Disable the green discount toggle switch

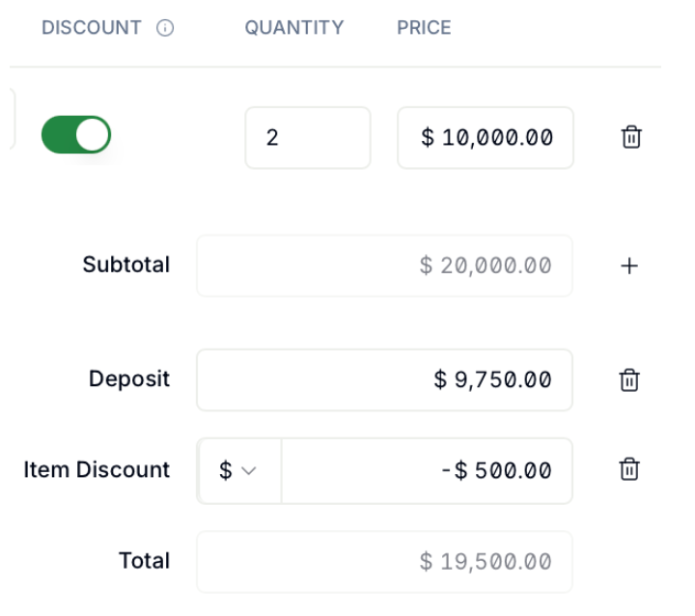tap(76, 135)
